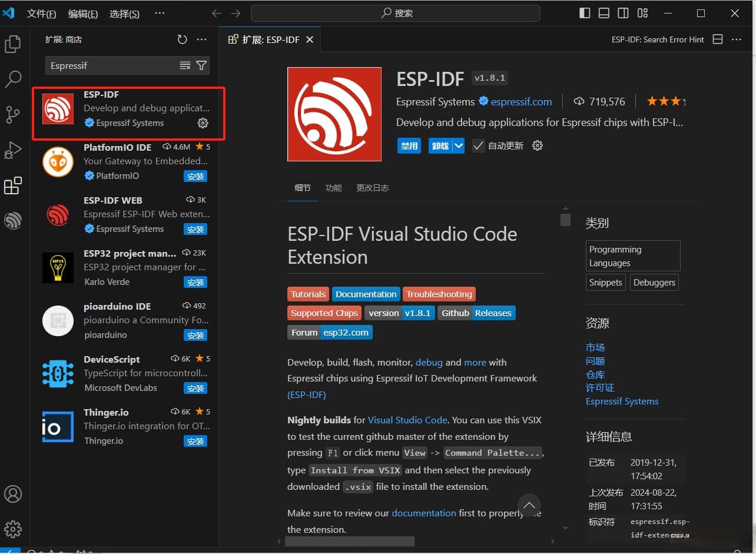
Task: Open Source Control in activity bar
Action: (x=13, y=115)
